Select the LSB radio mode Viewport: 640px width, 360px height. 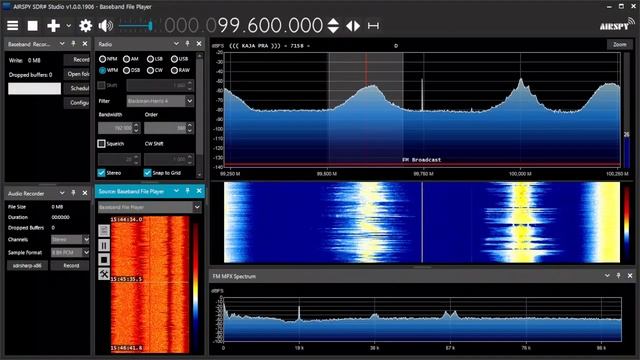(x=155, y=59)
